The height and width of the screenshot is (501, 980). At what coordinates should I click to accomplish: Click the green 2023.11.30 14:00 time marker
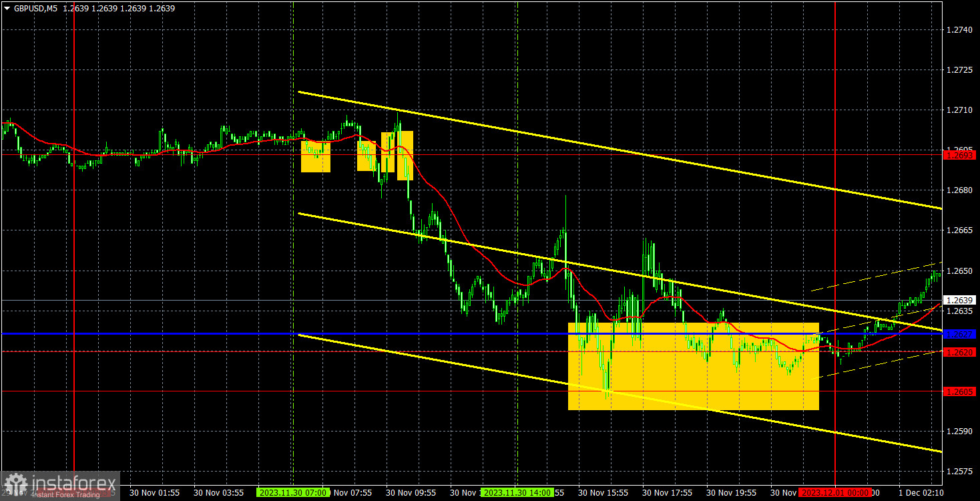pos(517,492)
